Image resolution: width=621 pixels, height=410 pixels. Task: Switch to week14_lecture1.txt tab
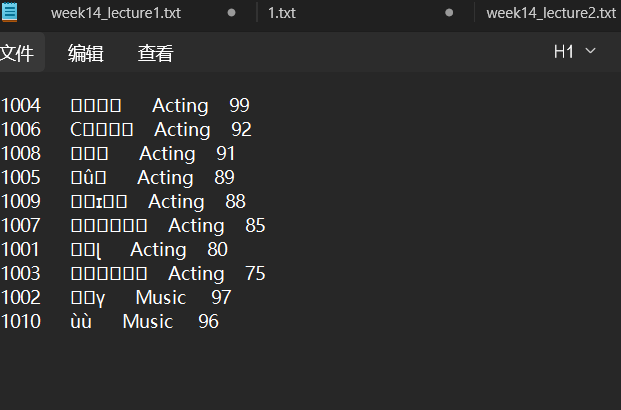click(x=116, y=13)
